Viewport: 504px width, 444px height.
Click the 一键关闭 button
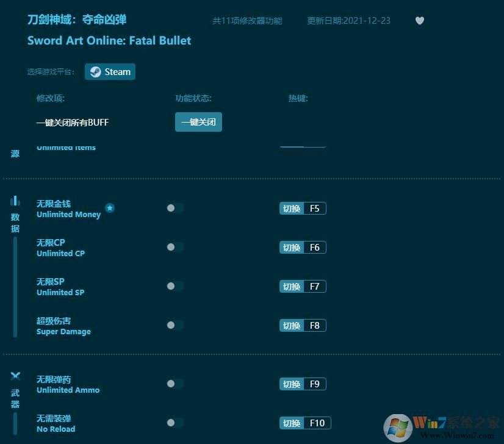[198, 122]
